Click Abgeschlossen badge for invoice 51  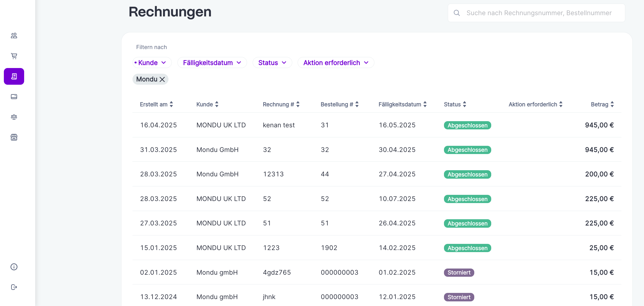(x=467, y=224)
